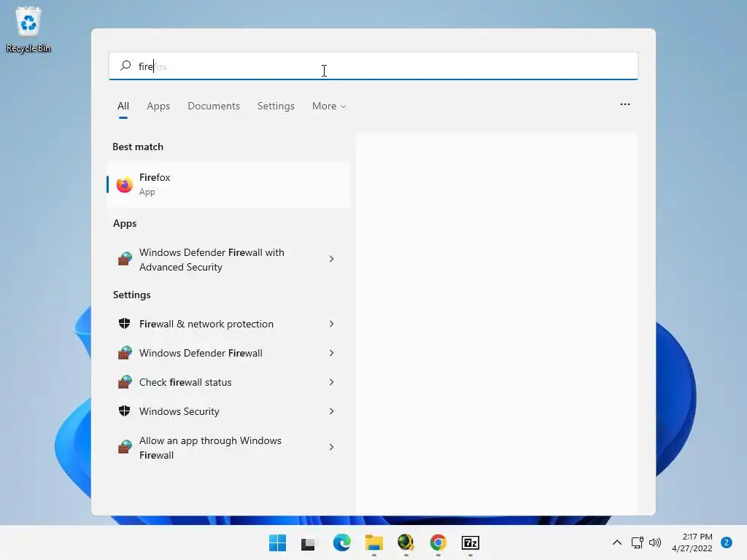Open the clock and date flyout
This screenshot has width=747, height=560.
(692, 542)
